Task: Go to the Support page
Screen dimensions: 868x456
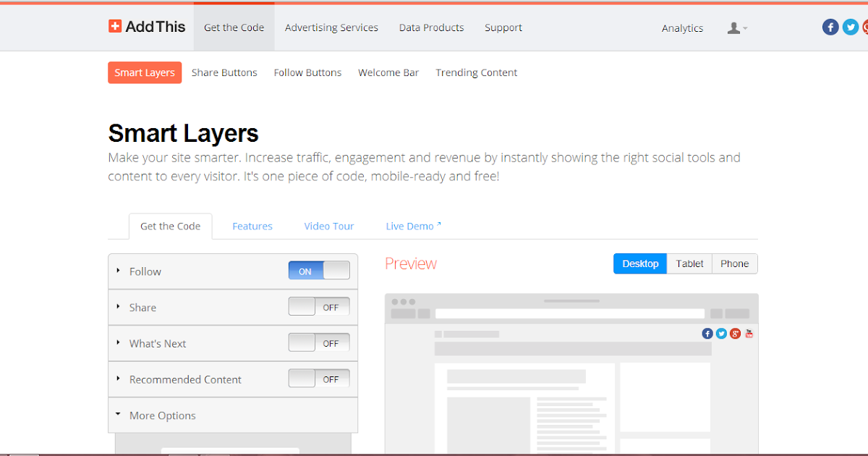Action: tap(503, 28)
